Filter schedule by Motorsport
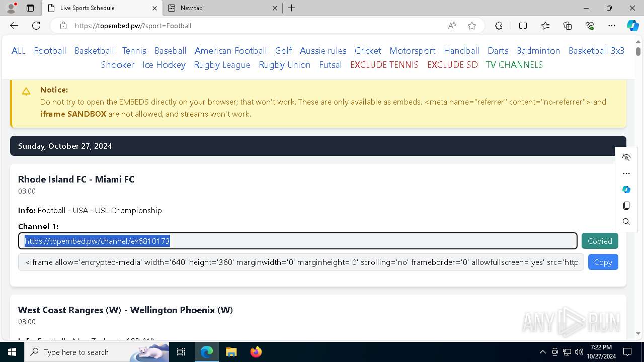This screenshot has width=644, height=362. [x=413, y=51]
